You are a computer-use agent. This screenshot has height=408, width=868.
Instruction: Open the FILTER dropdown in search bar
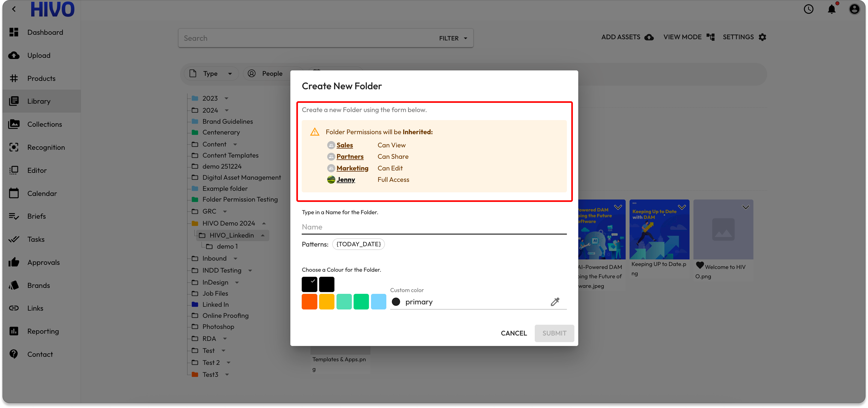[x=453, y=38]
